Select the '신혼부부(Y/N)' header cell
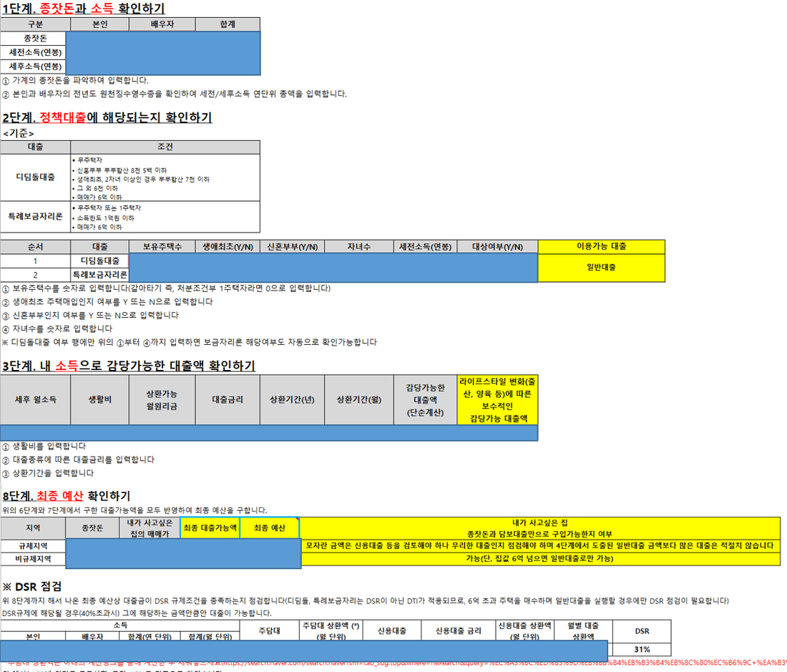The width and height of the screenshot is (787, 672). [292, 247]
